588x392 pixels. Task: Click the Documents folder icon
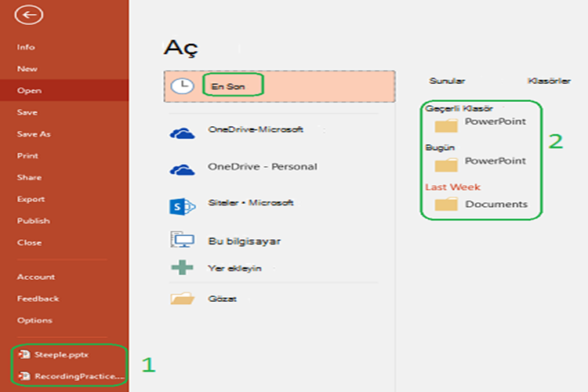click(446, 204)
